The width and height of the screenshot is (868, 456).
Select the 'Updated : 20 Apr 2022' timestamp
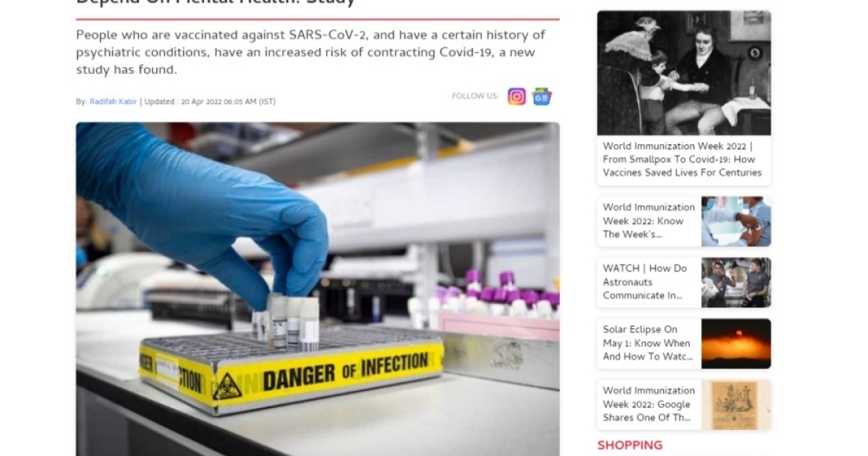(x=210, y=102)
